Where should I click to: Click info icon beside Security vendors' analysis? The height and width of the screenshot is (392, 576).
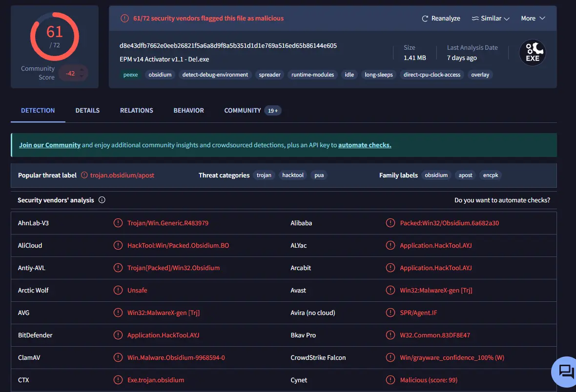click(102, 200)
